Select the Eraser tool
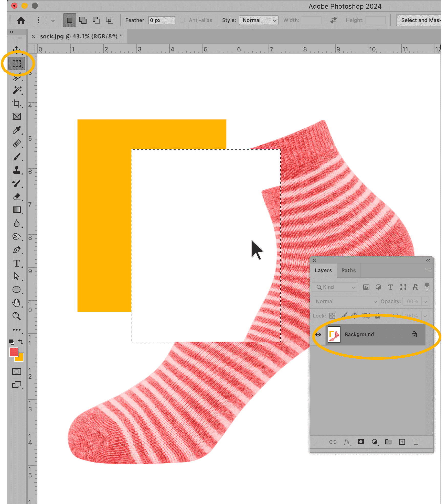 (x=17, y=197)
